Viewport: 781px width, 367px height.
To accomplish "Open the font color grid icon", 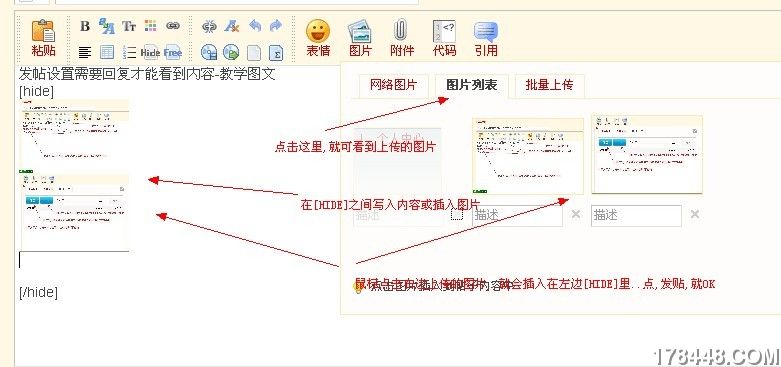I will coord(150,25).
